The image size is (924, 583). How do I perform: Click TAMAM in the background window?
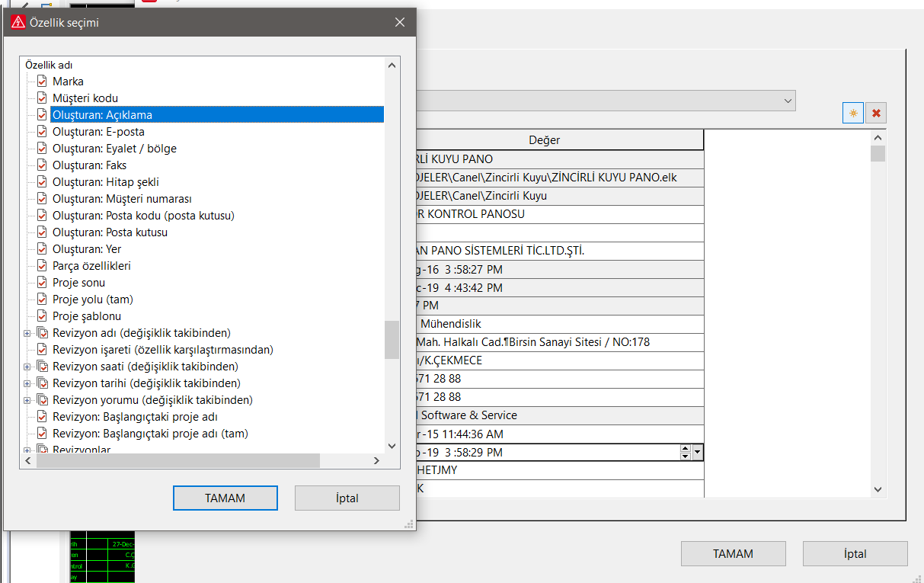tap(733, 554)
